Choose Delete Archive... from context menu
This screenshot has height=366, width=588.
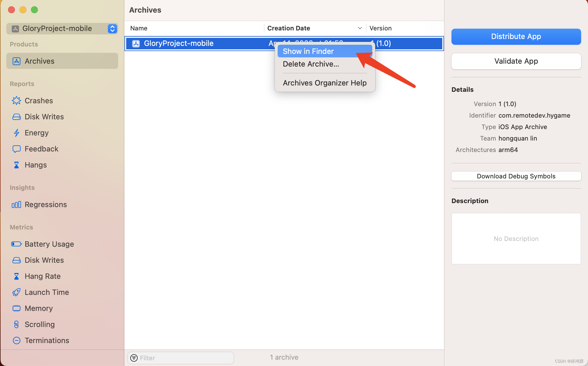(x=325, y=64)
